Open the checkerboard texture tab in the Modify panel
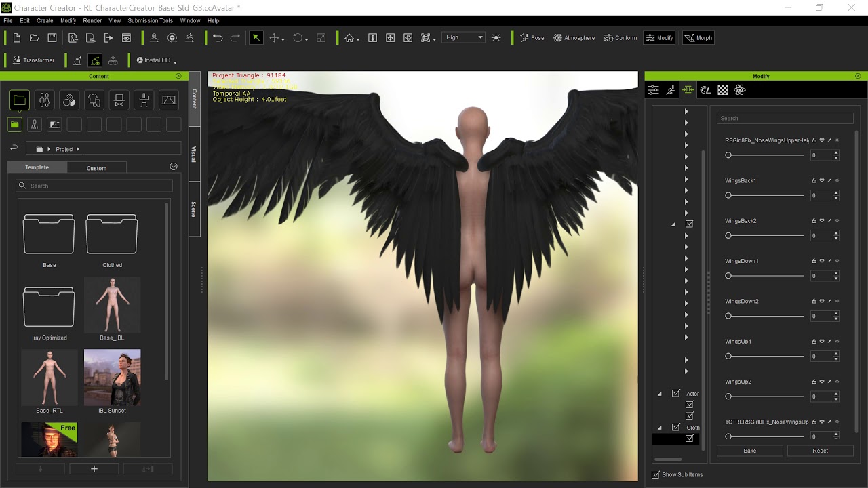 coord(723,89)
